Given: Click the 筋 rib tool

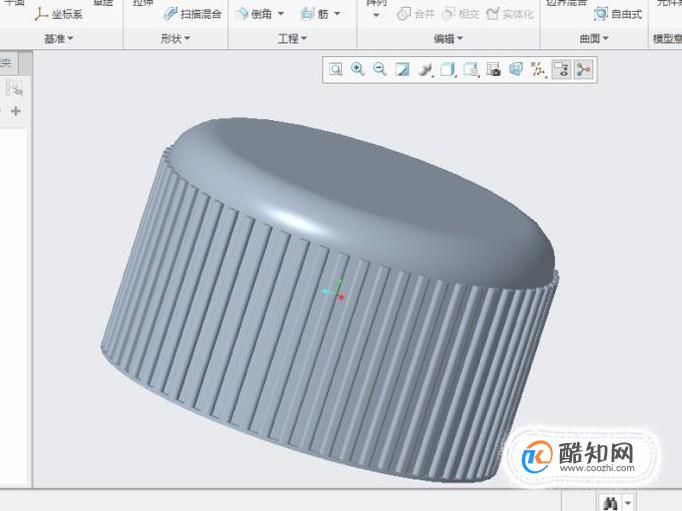Looking at the screenshot, I should pos(315,14).
